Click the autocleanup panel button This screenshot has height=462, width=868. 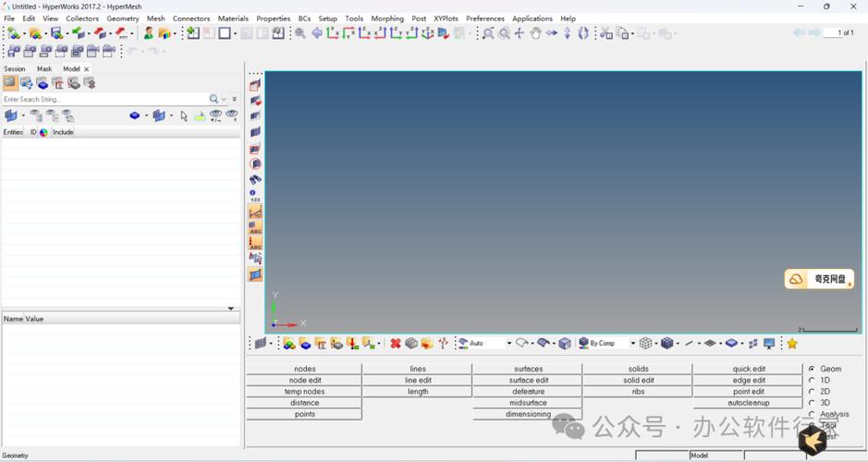(749, 403)
